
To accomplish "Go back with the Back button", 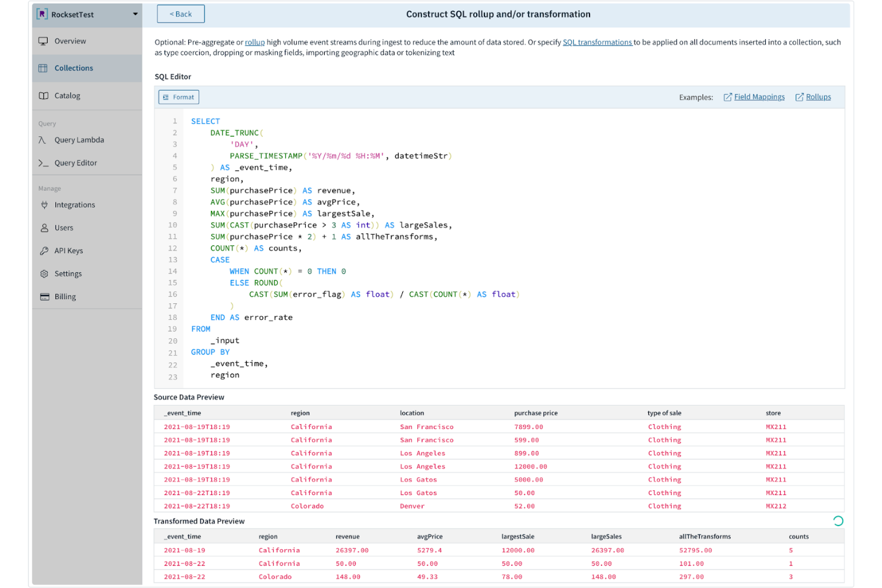I will click(181, 14).
